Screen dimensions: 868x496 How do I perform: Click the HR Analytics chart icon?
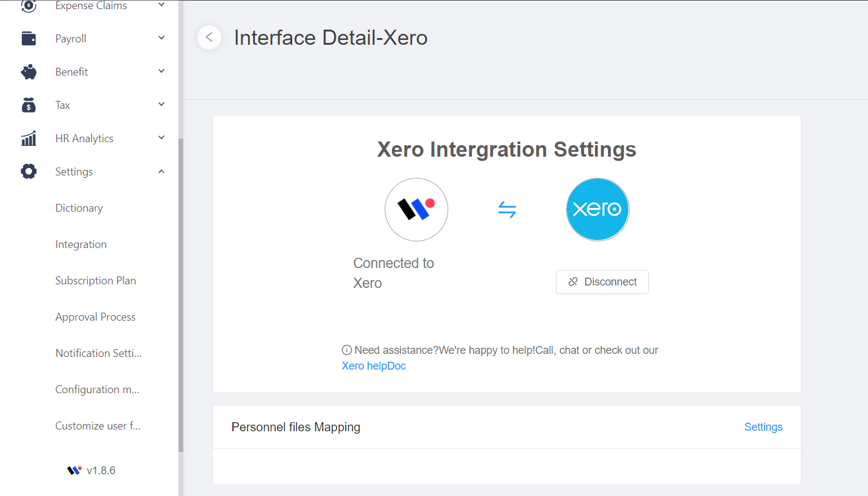point(28,139)
